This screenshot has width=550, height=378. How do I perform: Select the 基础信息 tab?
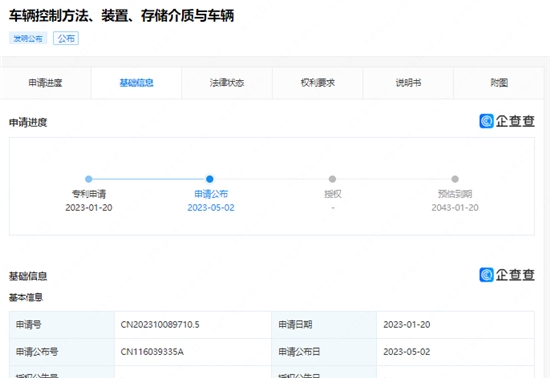click(x=136, y=83)
